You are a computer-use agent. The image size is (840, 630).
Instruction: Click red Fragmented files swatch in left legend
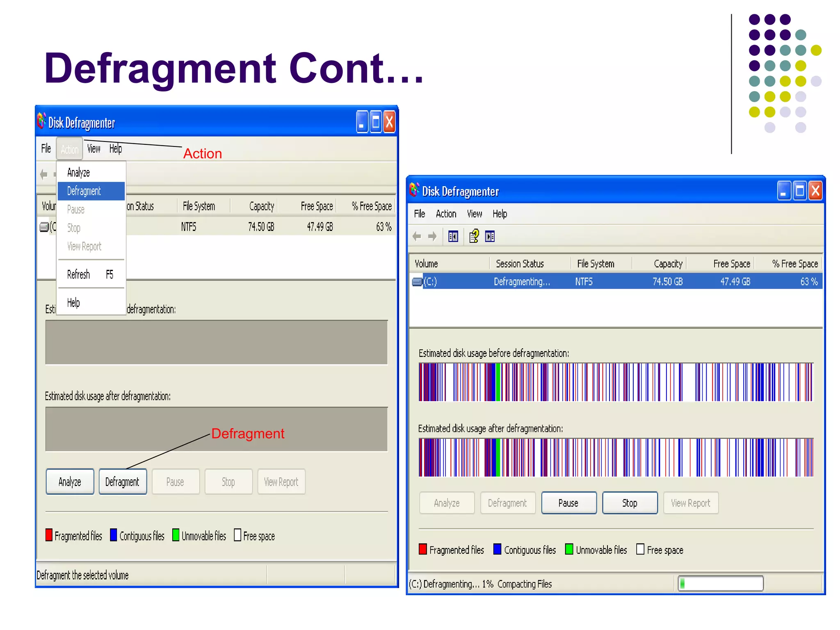tap(49, 535)
